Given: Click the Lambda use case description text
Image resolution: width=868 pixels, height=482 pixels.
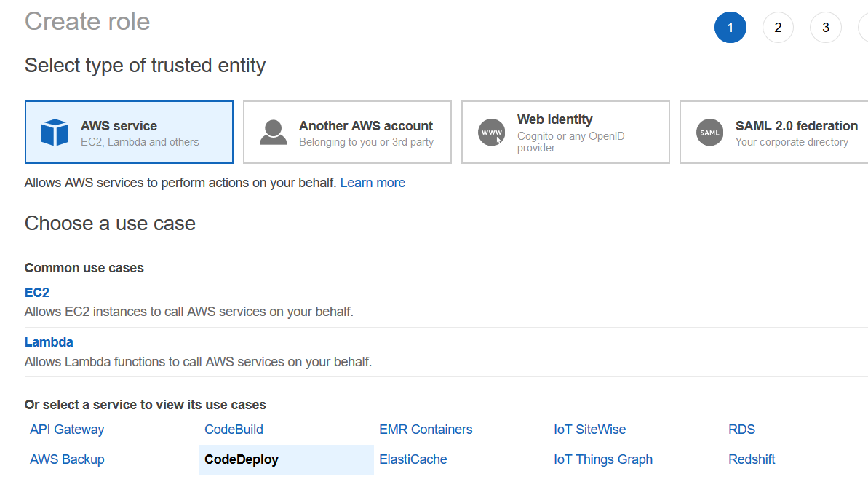Looking at the screenshot, I should 198,362.
